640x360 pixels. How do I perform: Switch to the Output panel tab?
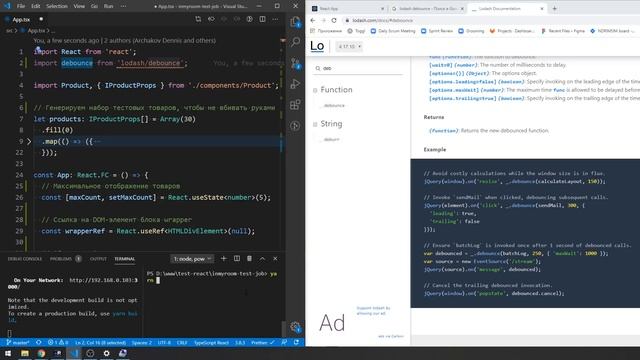click(98, 259)
